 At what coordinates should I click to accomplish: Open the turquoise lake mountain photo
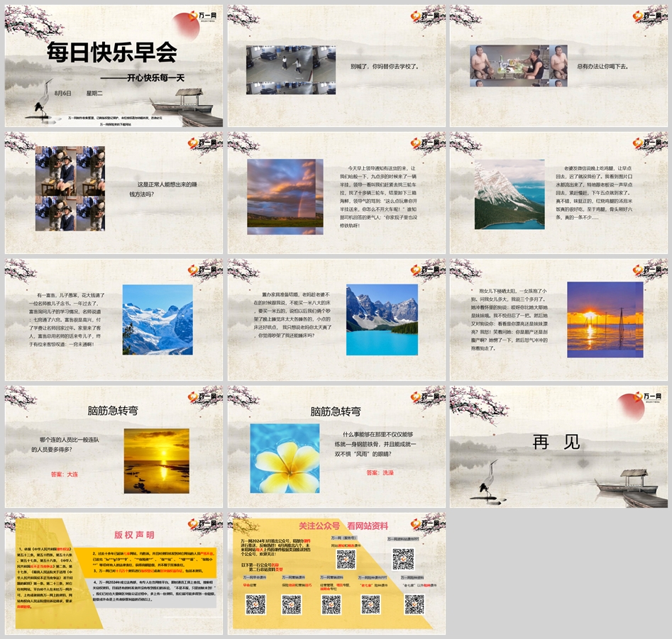[382, 319]
